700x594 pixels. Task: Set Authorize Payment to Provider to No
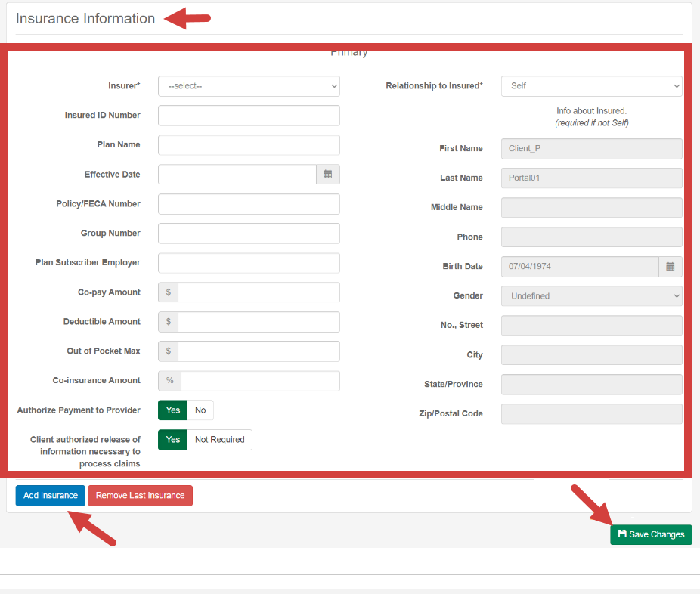tap(200, 410)
